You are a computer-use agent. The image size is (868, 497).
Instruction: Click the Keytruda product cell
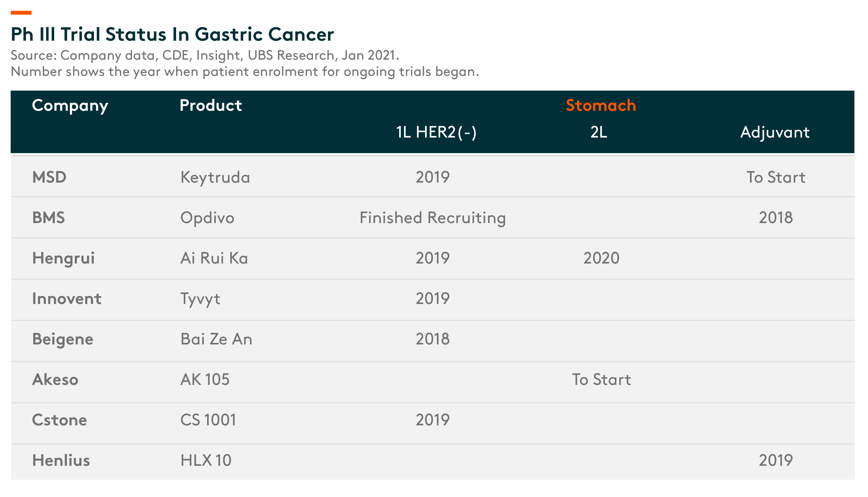[215, 178]
